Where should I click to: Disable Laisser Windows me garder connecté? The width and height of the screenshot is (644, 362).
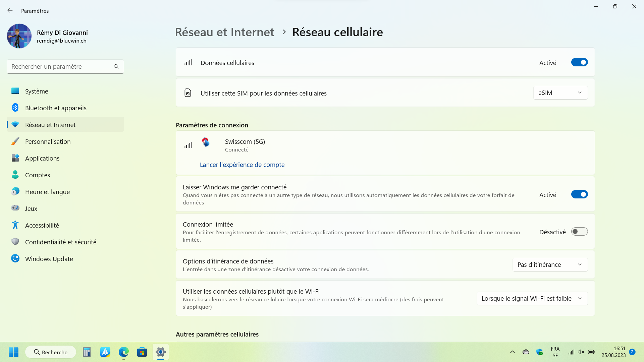tap(579, 194)
